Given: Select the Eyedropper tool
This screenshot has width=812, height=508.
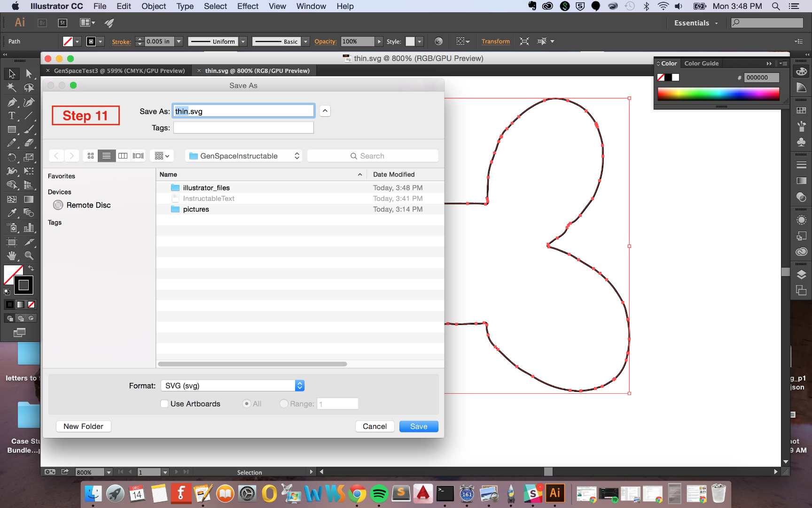Looking at the screenshot, I should click(12, 213).
